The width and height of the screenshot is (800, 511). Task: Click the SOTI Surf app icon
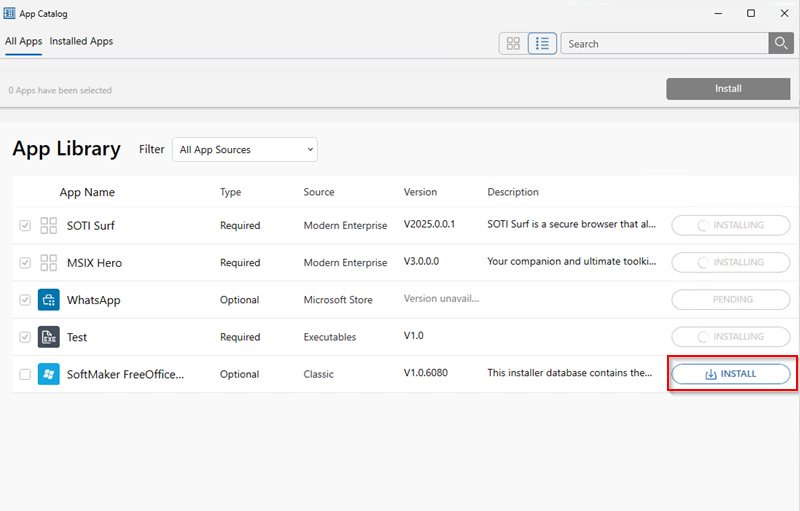48,226
